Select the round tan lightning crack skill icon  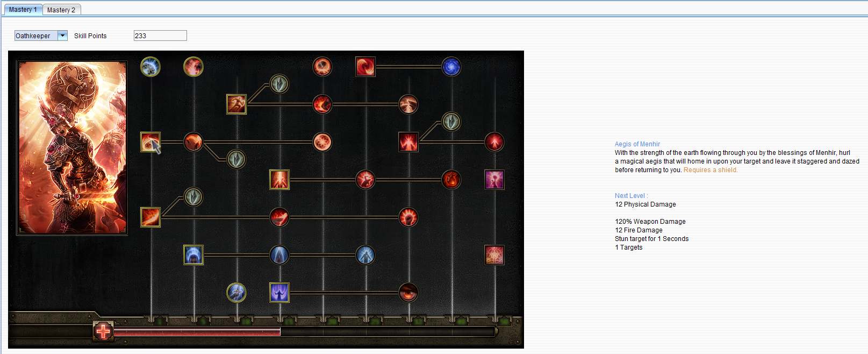[408, 104]
